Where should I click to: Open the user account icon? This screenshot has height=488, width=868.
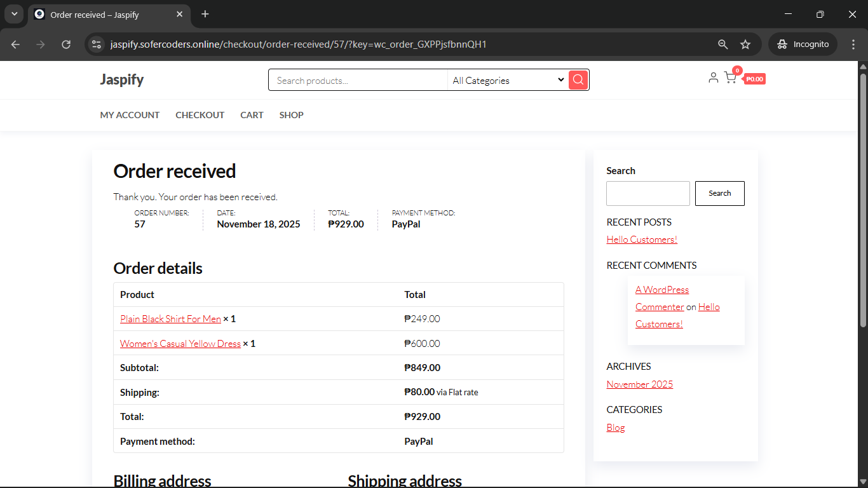click(x=713, y=78)
